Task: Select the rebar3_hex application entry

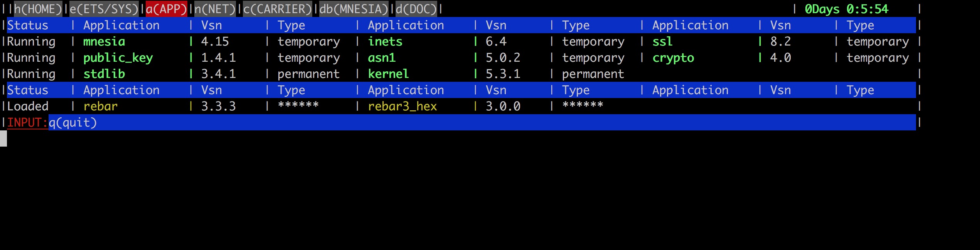Action: click(402, 106)
